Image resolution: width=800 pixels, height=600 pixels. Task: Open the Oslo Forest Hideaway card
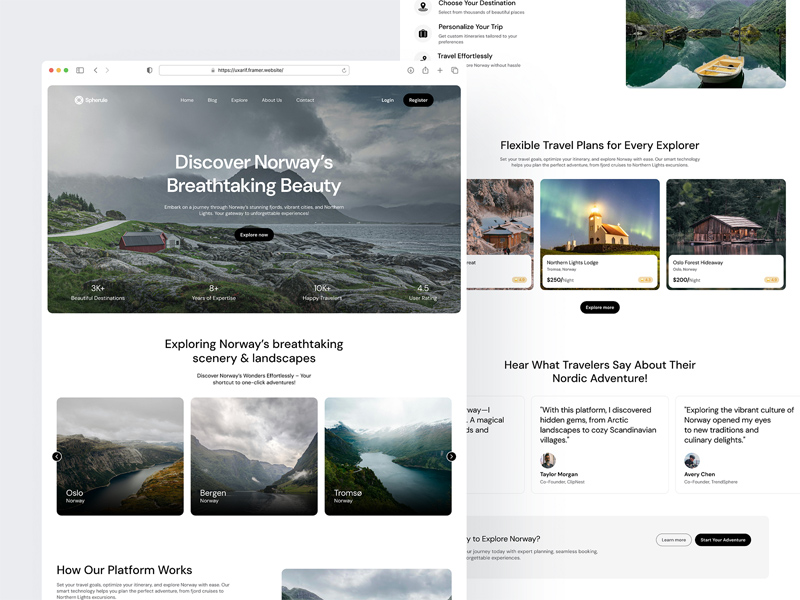tap(726, 235)
